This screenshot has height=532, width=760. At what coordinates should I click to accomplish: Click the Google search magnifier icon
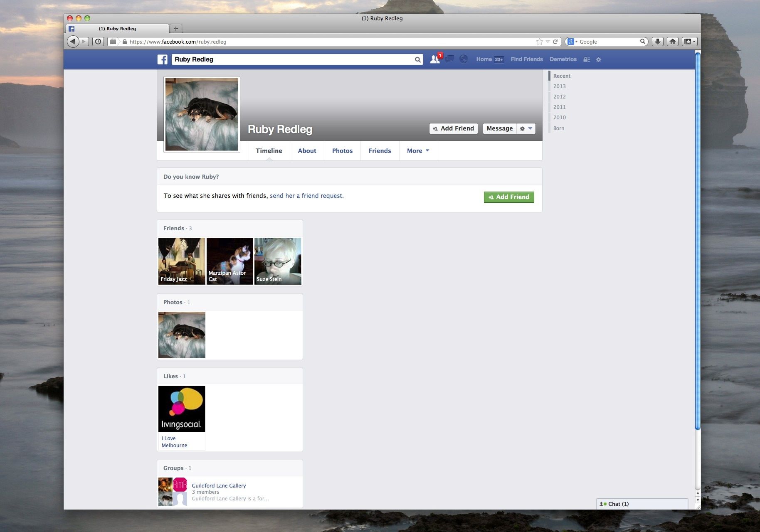(x=642, y=41)
